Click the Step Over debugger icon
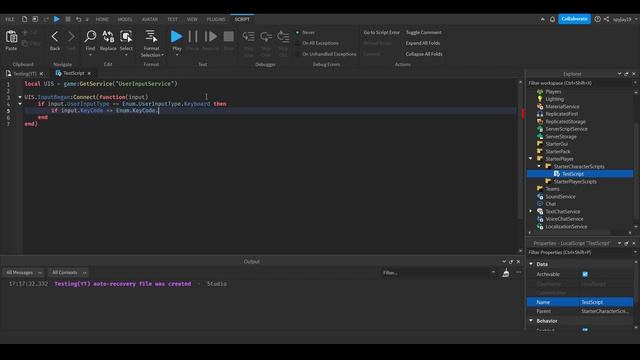The height and width of the screenshot is (360, 640). point(266,37)
